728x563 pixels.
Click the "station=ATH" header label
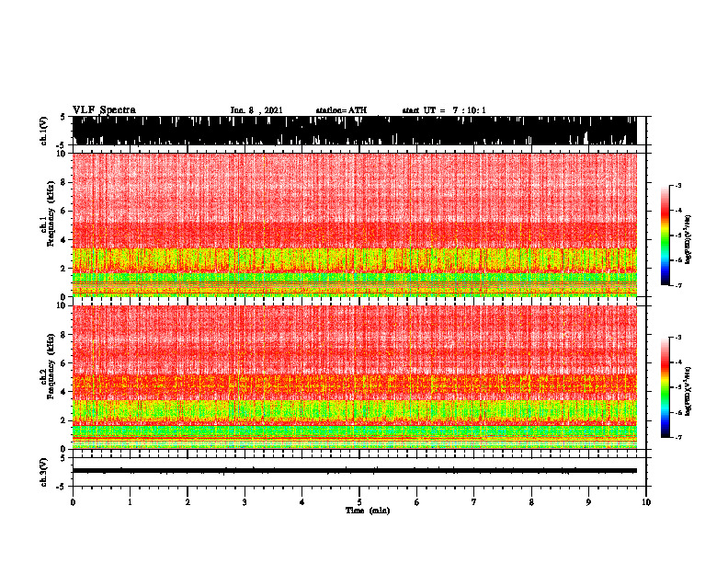(x=341, y=110)
